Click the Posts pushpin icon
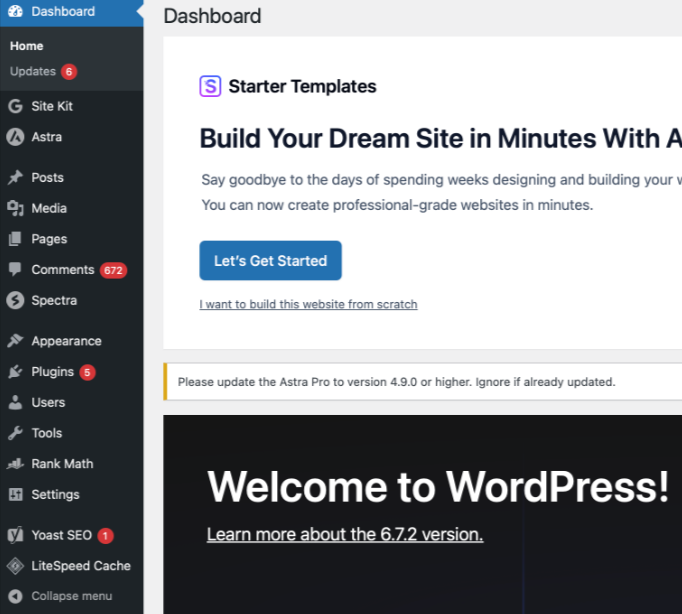Viewport: 682px width, 614px height. click(x=15, y=177)
